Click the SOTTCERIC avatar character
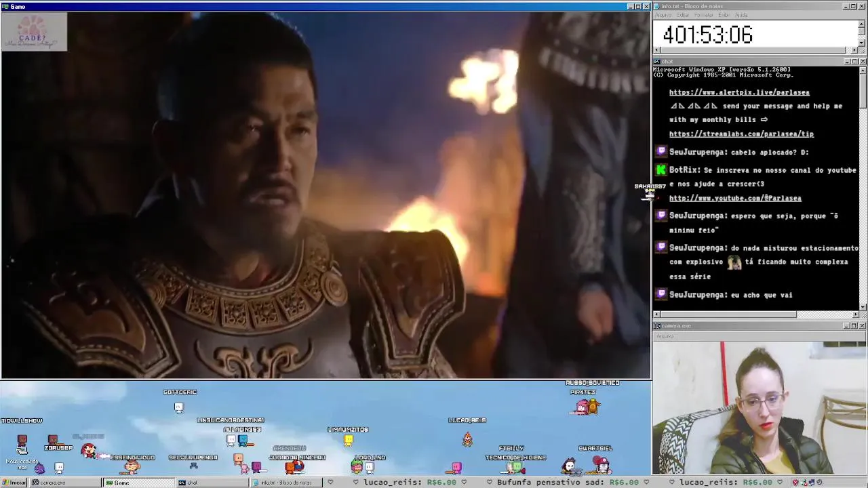Viewport: 868px width, 488px height. (x=179, y=407)
